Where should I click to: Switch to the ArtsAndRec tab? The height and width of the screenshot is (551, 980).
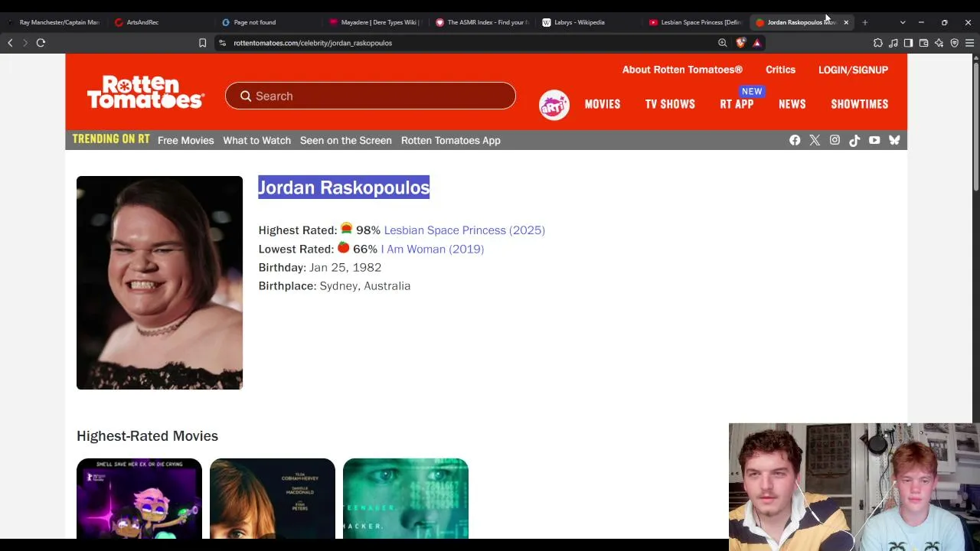coord(160,22)
